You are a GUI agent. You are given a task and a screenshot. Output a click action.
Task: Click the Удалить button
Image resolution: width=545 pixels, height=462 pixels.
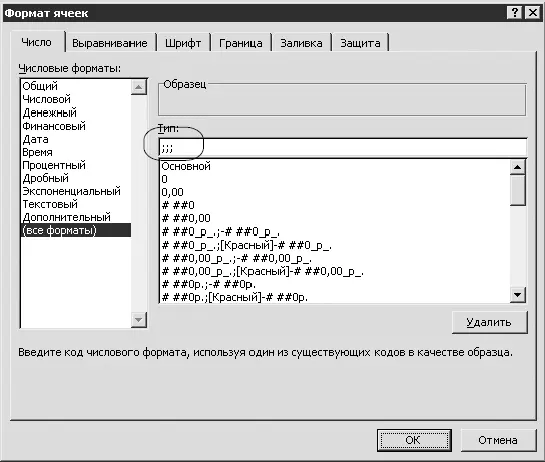point(489,322)
